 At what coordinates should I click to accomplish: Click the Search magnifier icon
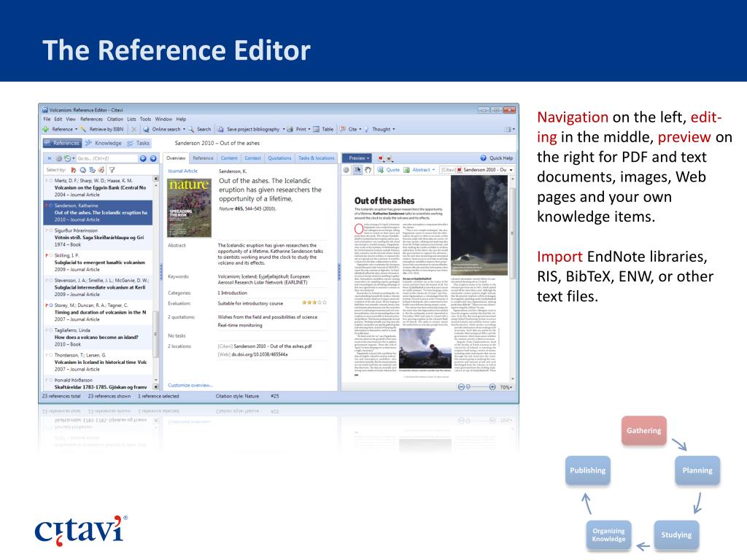(x=191, y=129)
